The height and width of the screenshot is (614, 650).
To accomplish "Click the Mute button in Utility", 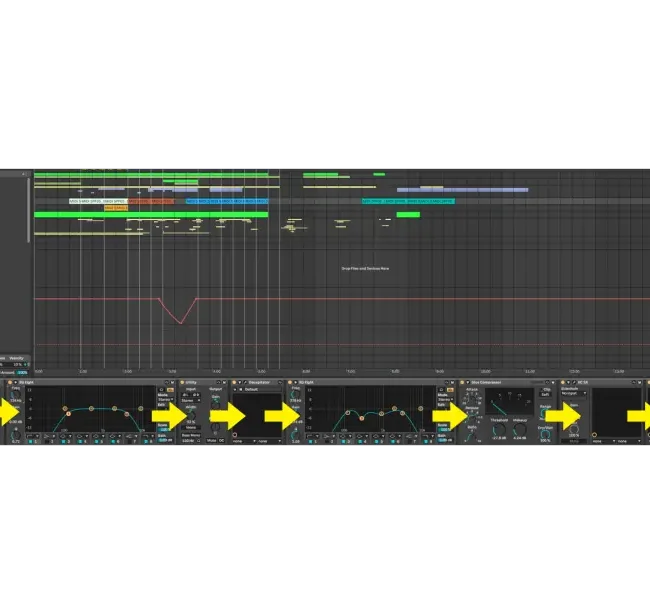I will pyautogui.click(x=213, y=440).
